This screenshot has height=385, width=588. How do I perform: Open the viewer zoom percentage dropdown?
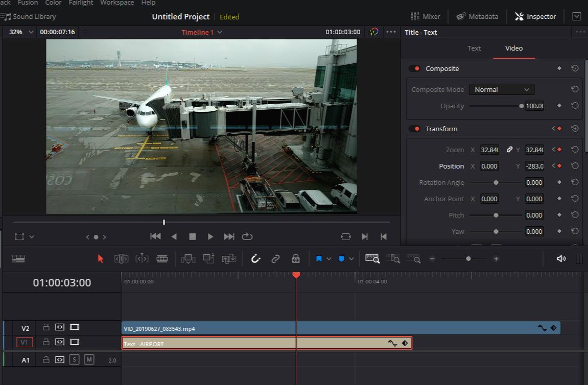click(x=21, y=32)
